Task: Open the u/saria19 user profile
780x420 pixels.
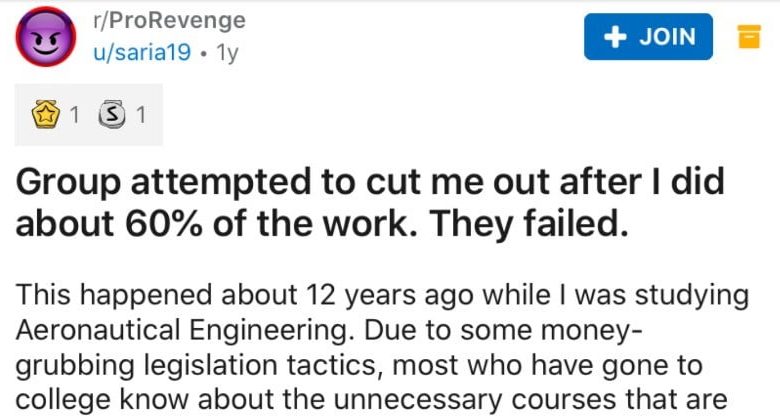Action: point(144,51)
